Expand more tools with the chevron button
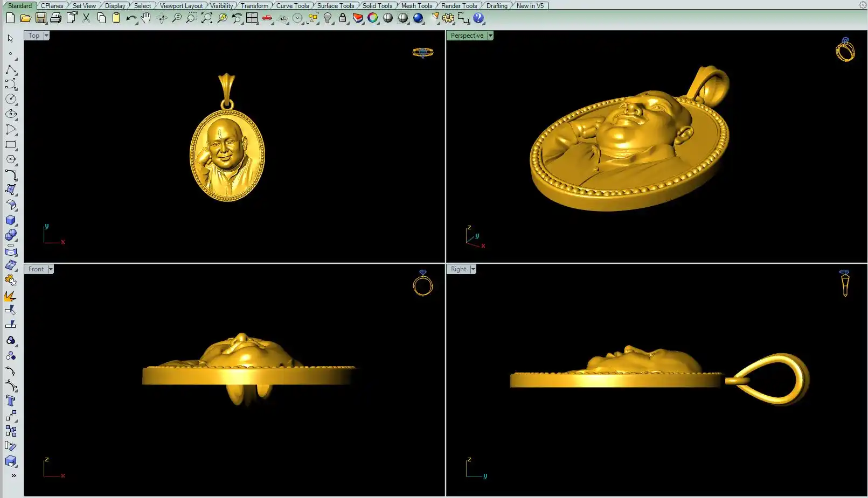 [13, 476]
